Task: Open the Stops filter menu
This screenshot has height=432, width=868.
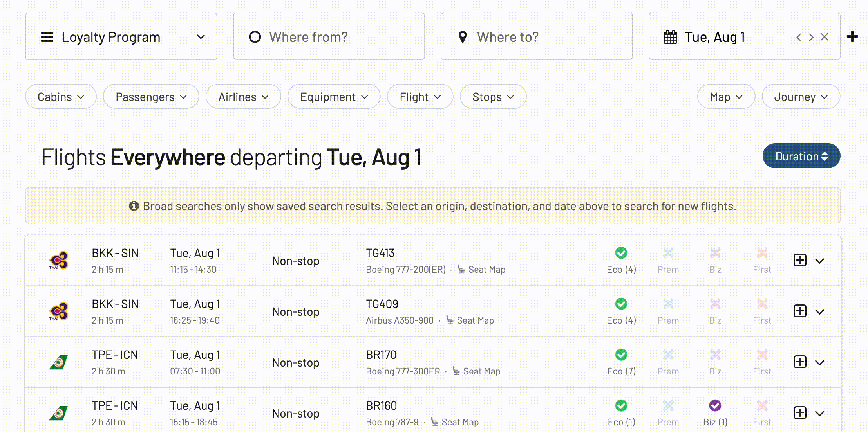Action: [493, 97]
